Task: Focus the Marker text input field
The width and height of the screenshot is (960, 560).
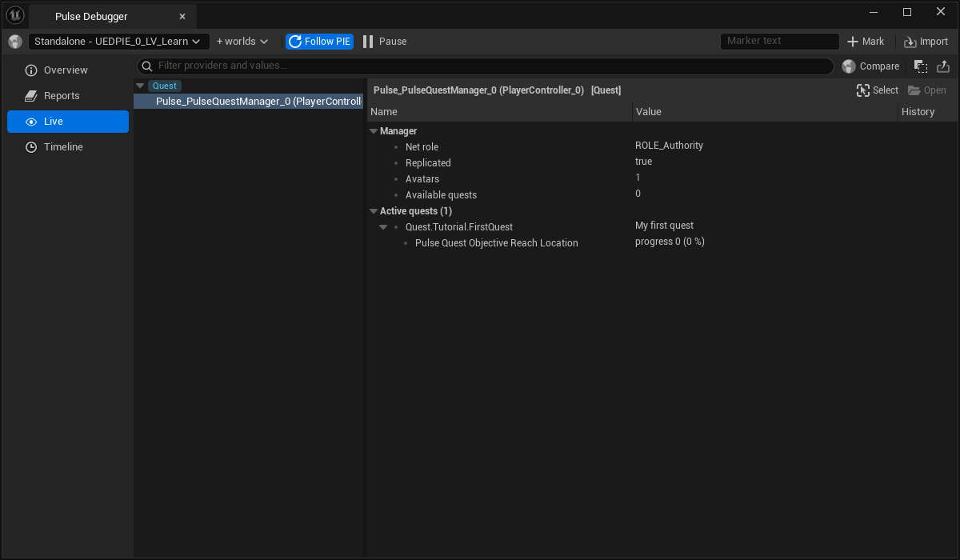Action: [x=779, y=41]
